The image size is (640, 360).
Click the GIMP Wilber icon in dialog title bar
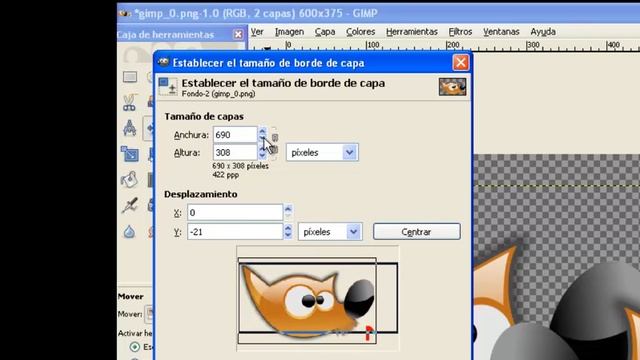[163, 62]
